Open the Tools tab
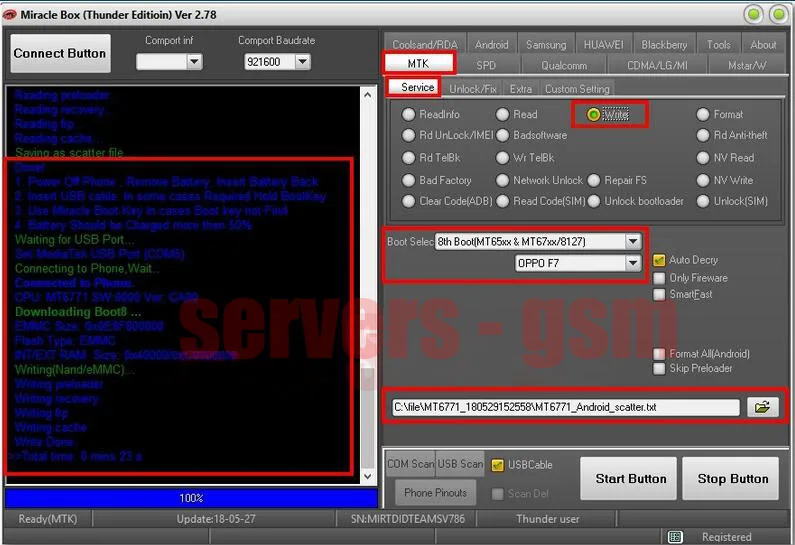This screenshot has width=795, height=545. coord(719,45)
